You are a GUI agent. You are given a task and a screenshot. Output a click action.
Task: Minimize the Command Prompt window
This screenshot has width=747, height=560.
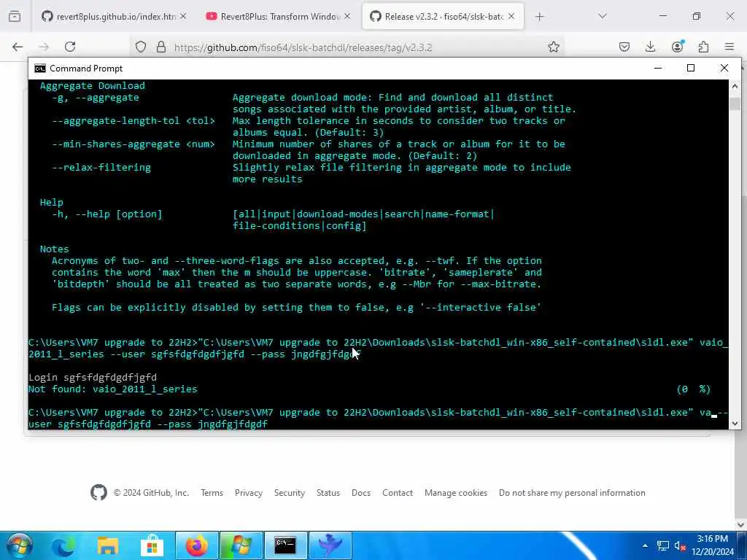(658, 68)
